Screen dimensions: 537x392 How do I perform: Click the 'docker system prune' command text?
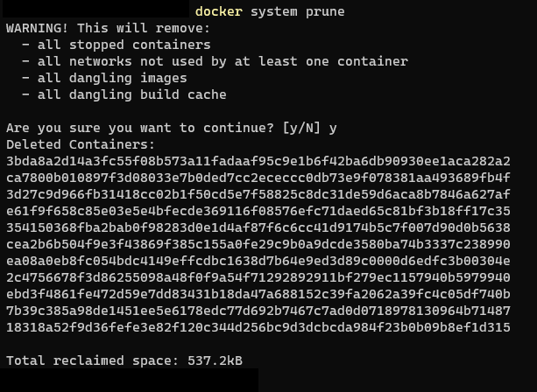tap(270, 11)
